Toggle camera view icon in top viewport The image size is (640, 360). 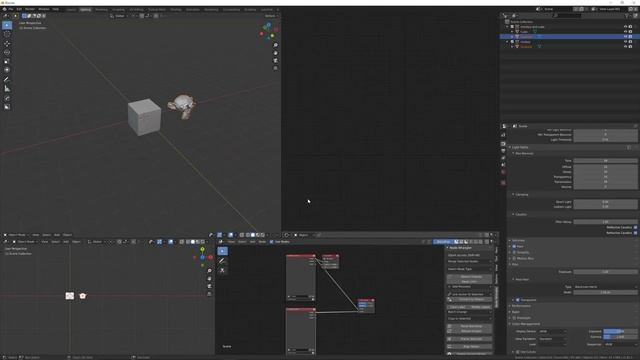coord(276,60)
